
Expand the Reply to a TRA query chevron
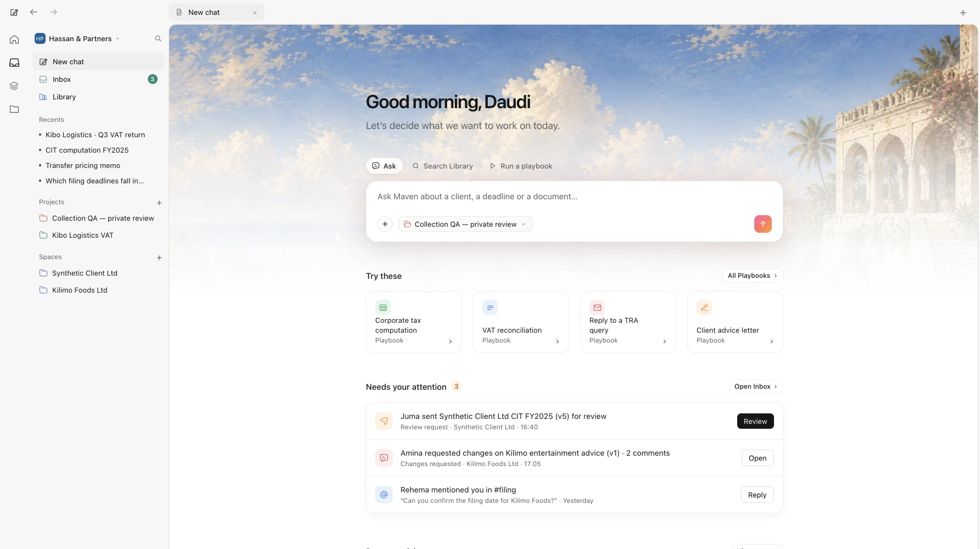coord(665,341)
